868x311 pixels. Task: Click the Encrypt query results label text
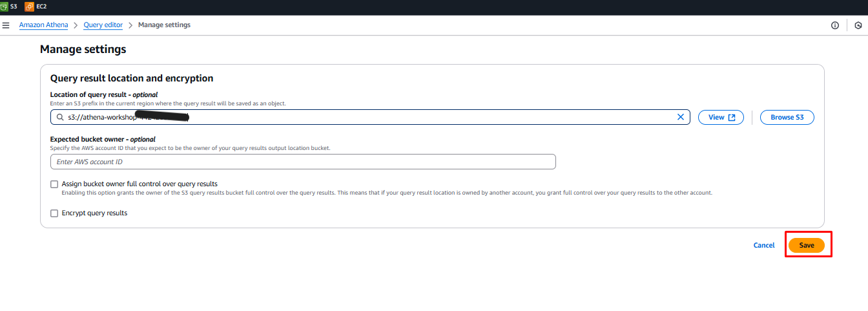pos(94,213)
